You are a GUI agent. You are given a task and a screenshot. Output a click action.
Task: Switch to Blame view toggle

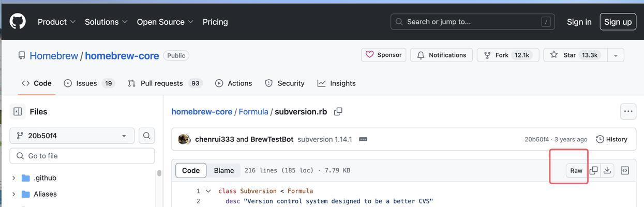point(224,170)
